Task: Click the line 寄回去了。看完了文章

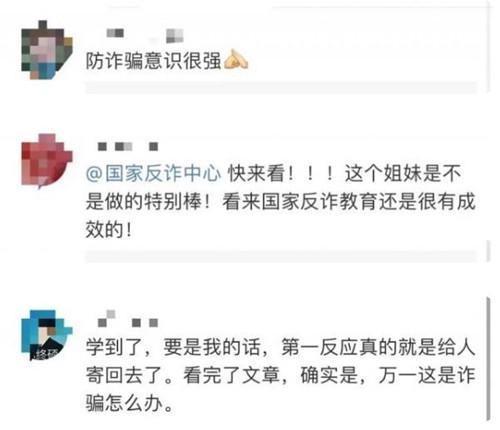Action: click(281, 375)
